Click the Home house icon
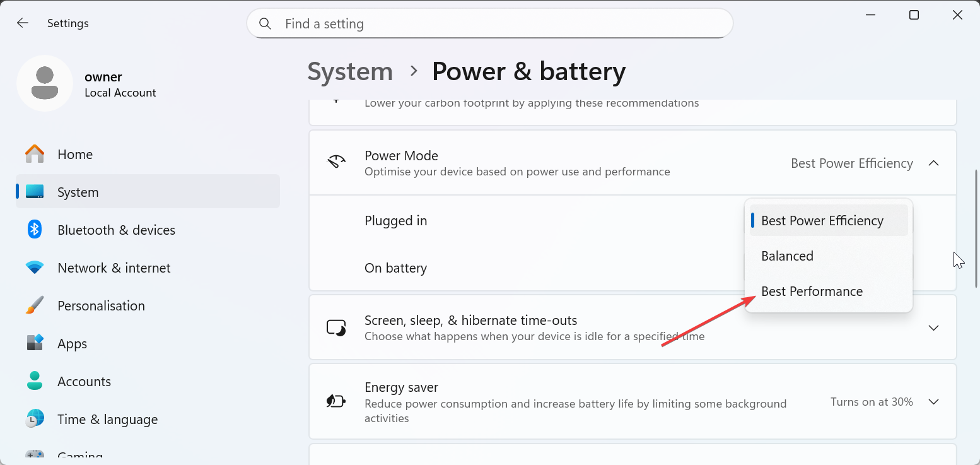Image resolution: width=980 pixels, height=465 pixels. coord(35,154)
